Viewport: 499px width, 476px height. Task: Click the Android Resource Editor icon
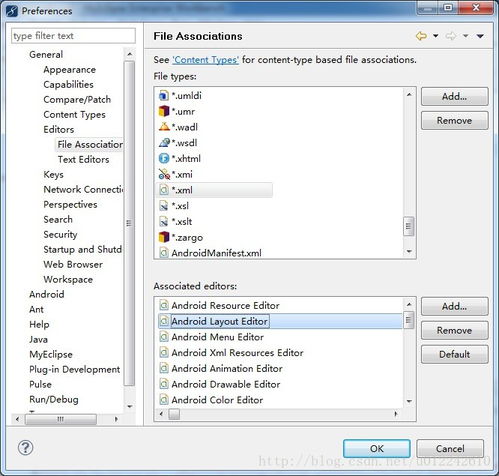tap(163, 305)
